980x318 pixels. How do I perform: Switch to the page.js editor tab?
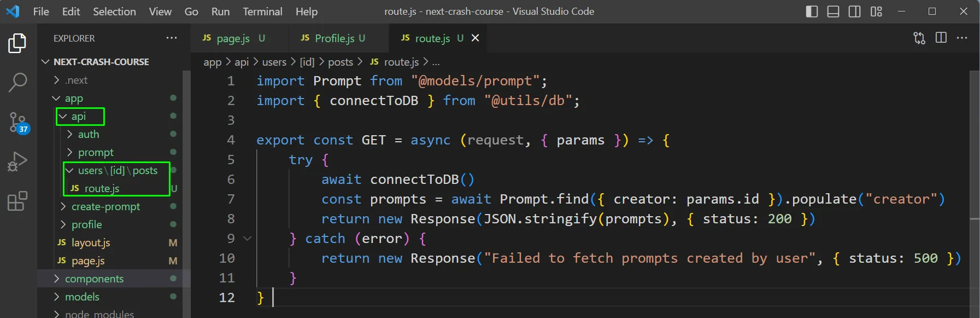tap(240, 38)
